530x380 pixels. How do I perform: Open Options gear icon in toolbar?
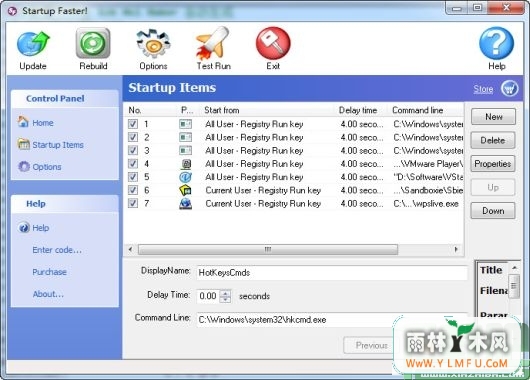pyautogui.click(x=153, y=44)
